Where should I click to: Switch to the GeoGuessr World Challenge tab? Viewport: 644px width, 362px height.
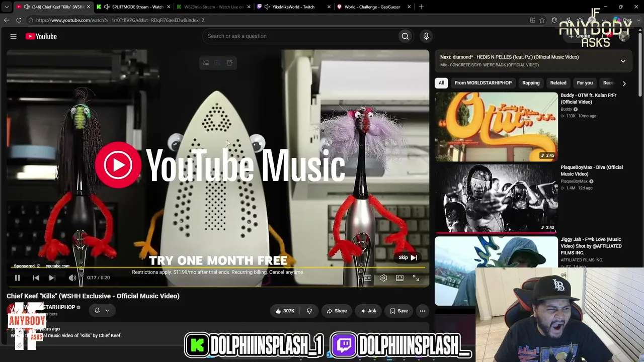374,7
